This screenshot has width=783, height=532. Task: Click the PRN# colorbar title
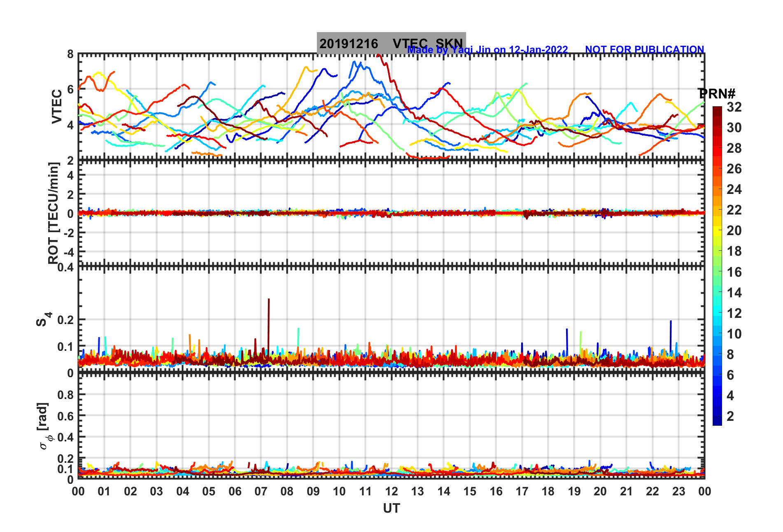717,93
